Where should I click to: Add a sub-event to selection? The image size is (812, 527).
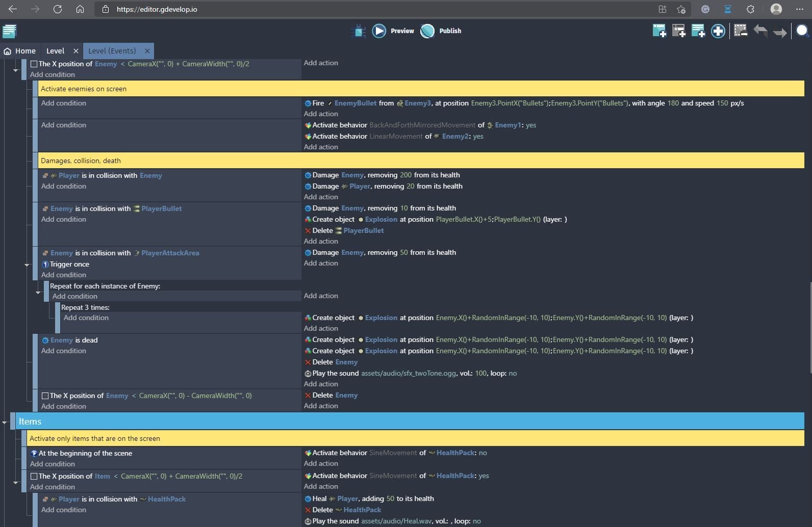(x=678, y=31)
